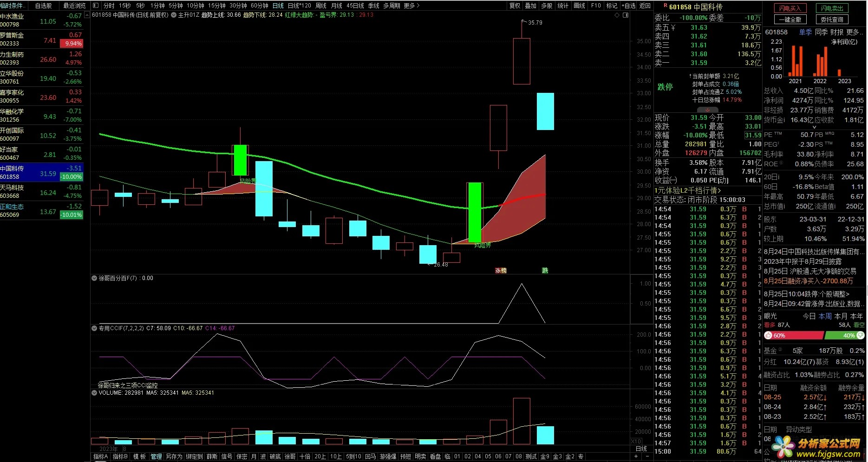Viewport: 868px width, 462px height.
Task: Select the 游强爆 indicator tab
Action: (x=388, y=456)
